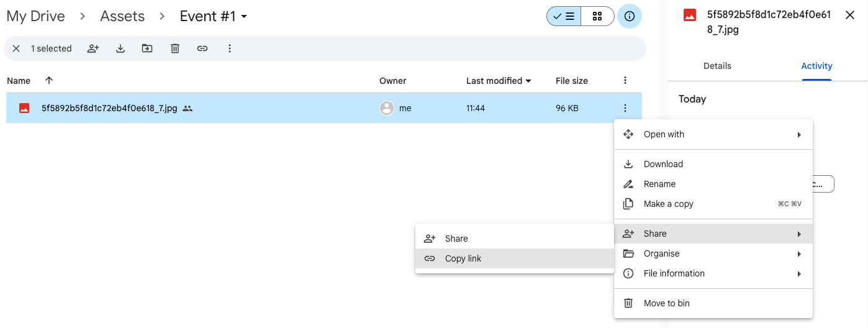Click the share person-add toolbar icon

[93, 48]
